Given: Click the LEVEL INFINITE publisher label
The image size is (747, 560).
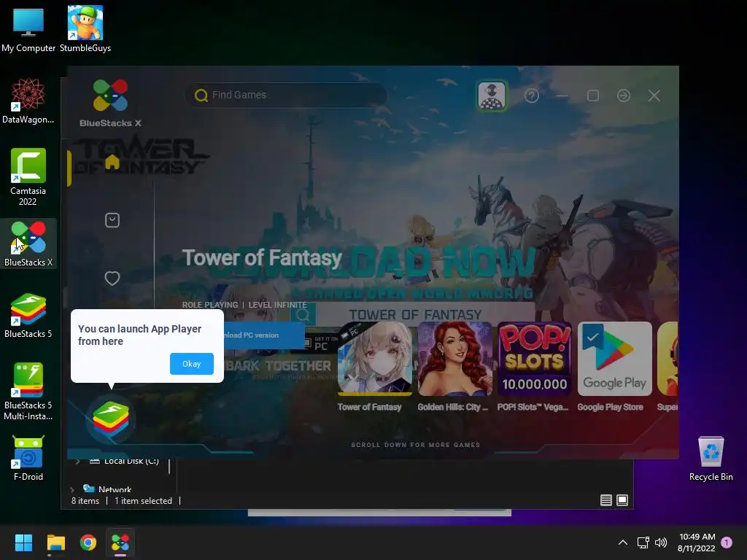Looking at the screenshot, I should (277, 305).
